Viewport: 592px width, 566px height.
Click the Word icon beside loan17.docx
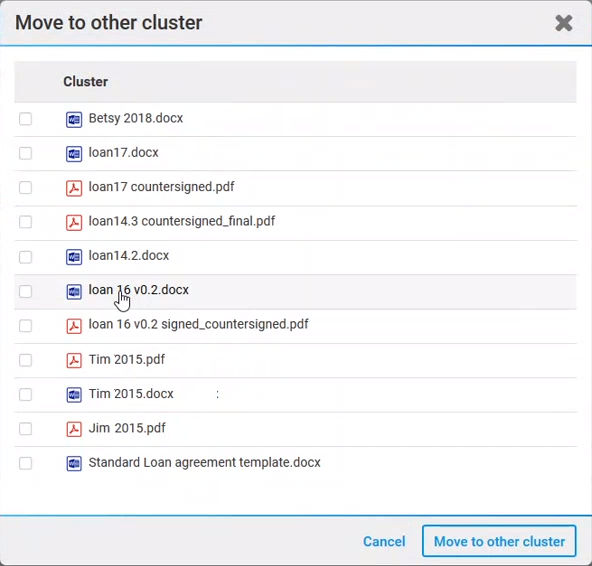[74, 154]
